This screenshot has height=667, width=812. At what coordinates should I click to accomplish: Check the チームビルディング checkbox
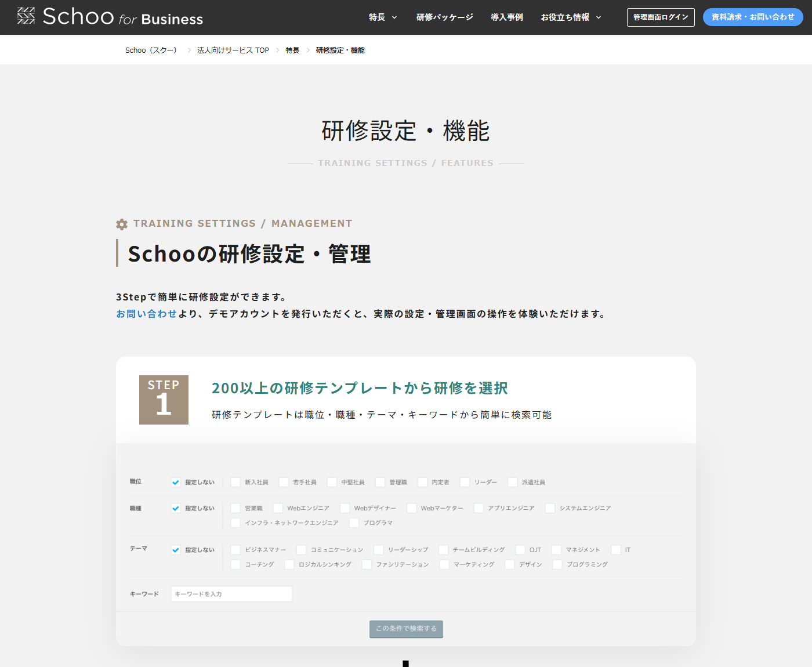tap(443, 550)
